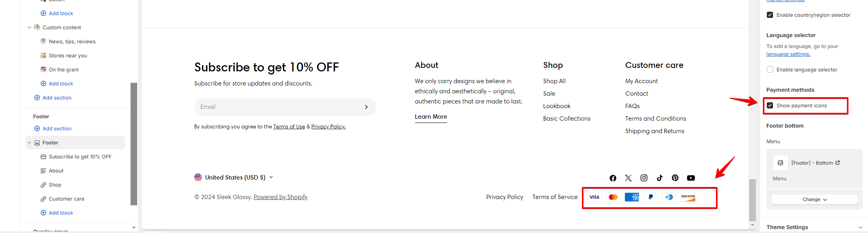Open the Sale link
The image size is (868, 233).
(x=549, y=94)
